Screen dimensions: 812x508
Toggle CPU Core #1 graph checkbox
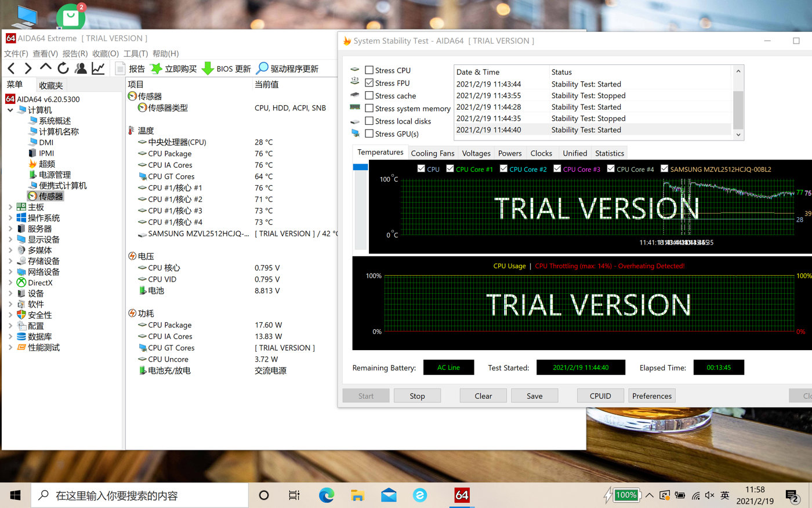[450, 169]
